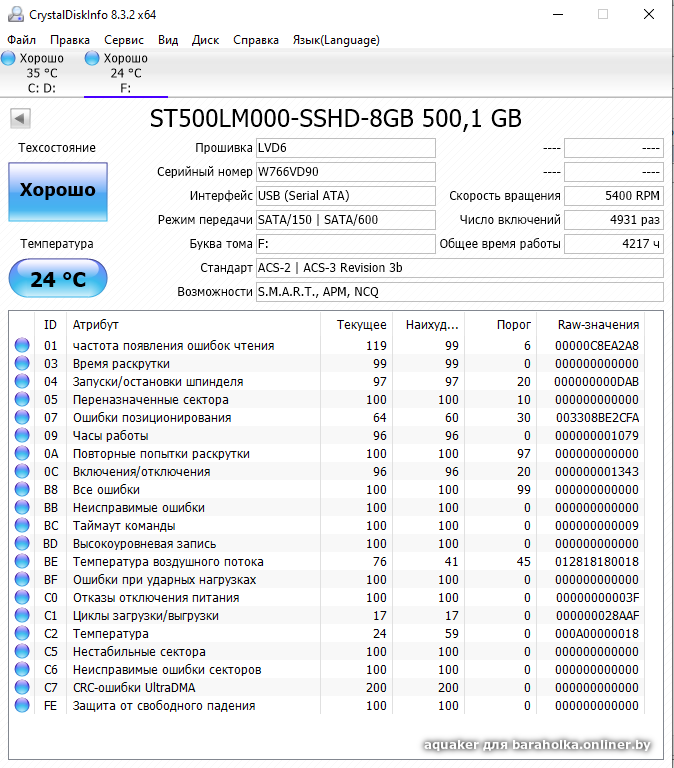Open the Язык(Language) menu
674x768 pixels.
click(x=336, y=40)
